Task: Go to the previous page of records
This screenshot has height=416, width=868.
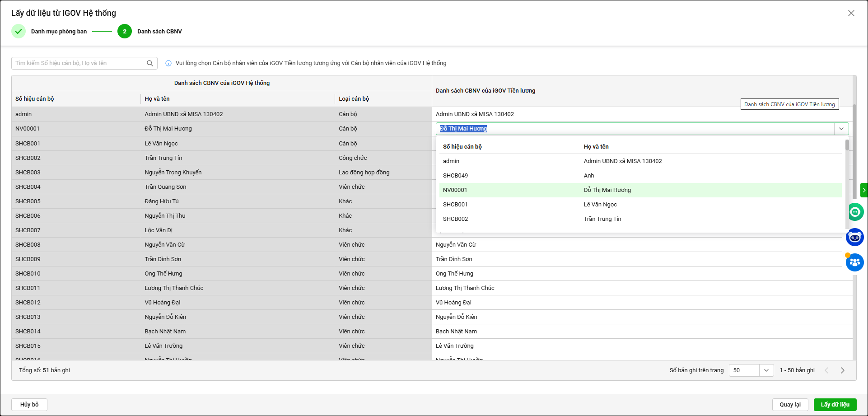Action: pos(827,370)
